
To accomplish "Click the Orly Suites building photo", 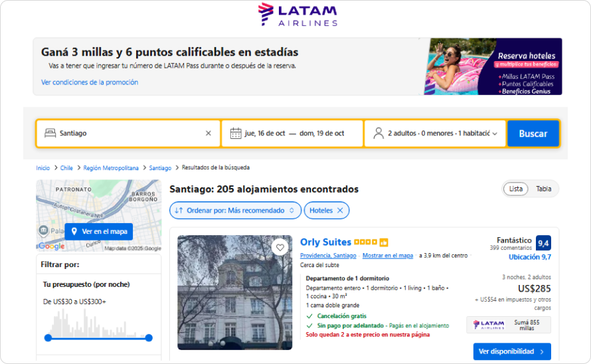I will (235, 293).
